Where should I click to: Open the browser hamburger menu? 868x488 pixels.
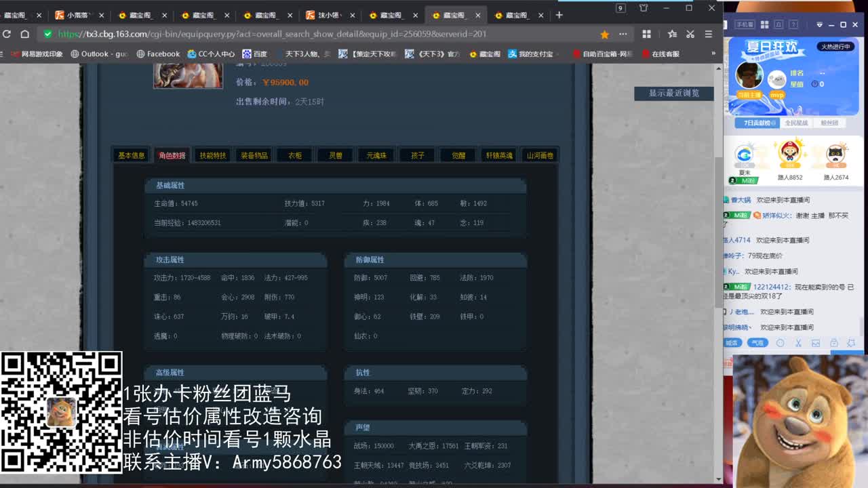coord(708,34)
